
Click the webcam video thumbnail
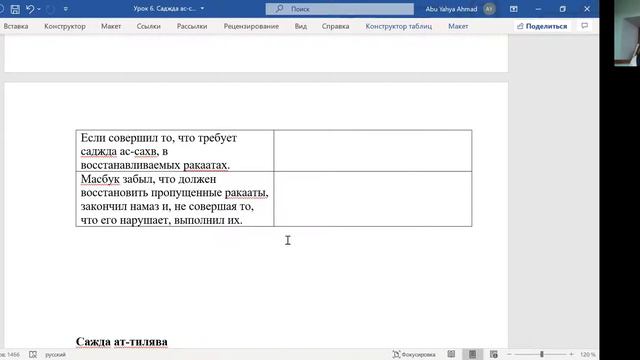pos(627,33)
